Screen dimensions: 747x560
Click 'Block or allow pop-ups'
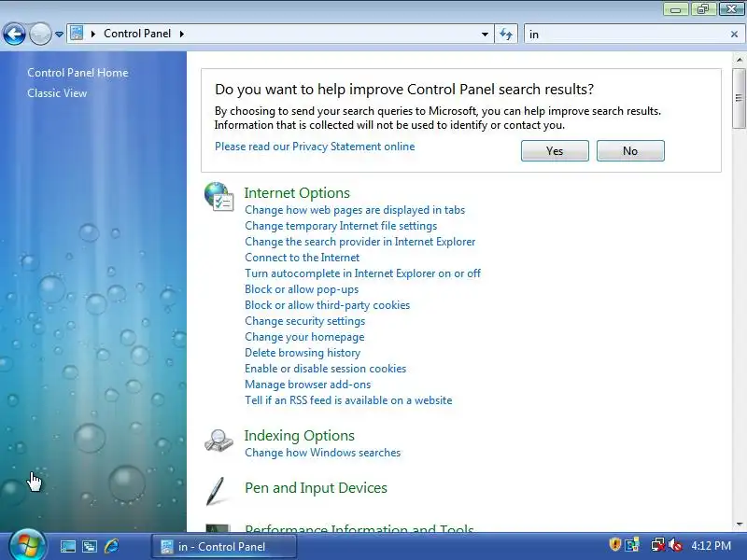coord(302,289)
